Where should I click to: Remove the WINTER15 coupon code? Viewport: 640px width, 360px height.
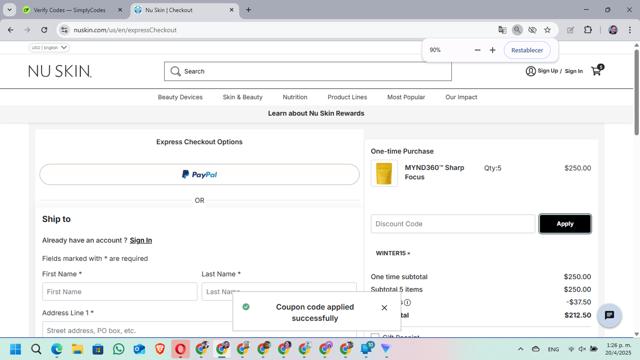(x=409, y=253)
